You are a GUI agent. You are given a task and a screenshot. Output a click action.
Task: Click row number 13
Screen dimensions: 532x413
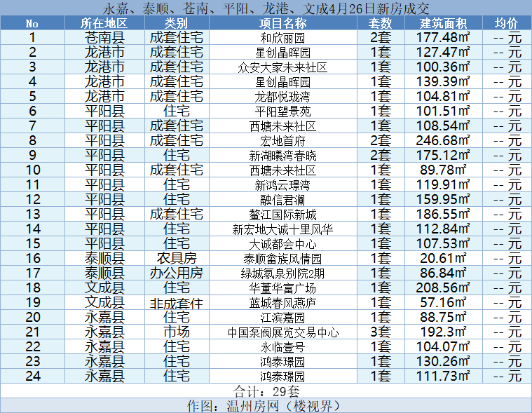coord(33,214)
